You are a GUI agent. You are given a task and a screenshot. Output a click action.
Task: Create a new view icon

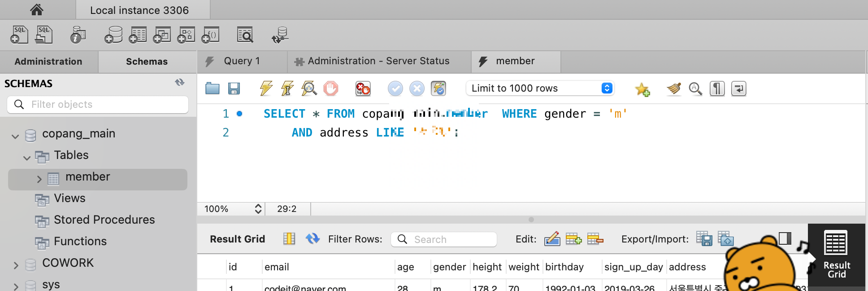click(x=162, y=35)
